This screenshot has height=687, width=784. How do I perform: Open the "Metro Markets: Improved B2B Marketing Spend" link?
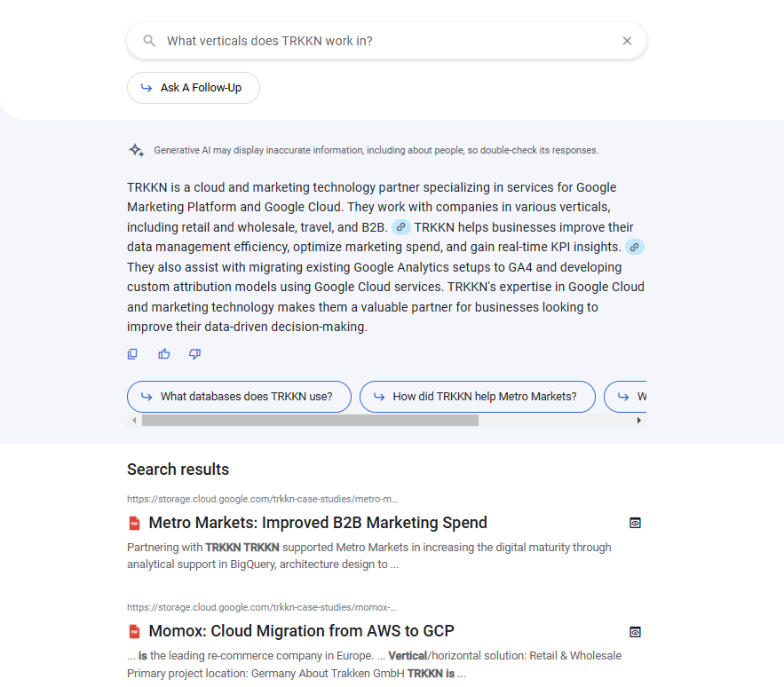[x=320, y=523]
